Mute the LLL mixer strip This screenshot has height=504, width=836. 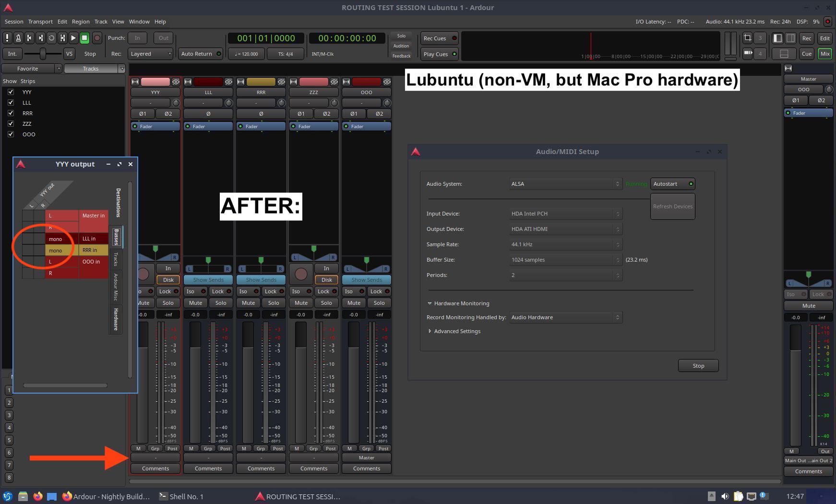[195, 303]
